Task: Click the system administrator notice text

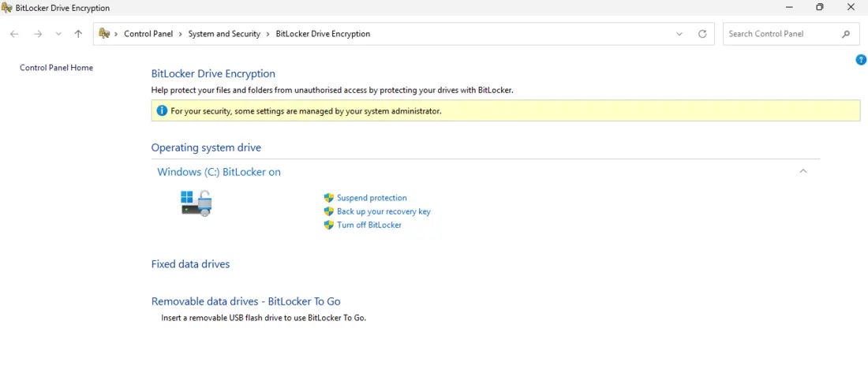Action: [305, 111]
